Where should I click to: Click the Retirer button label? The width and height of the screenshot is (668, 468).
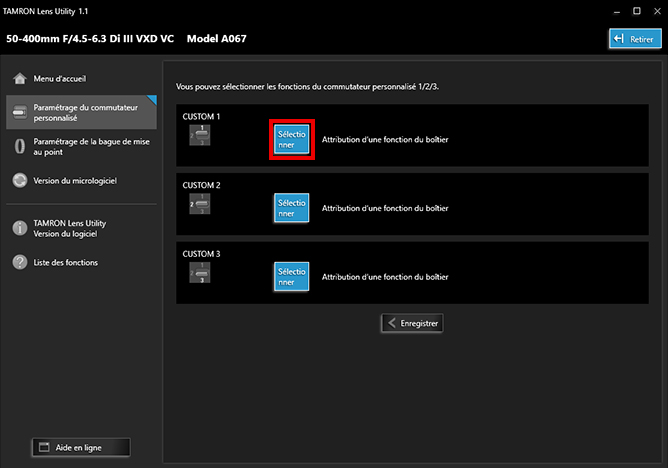(642, 39)
